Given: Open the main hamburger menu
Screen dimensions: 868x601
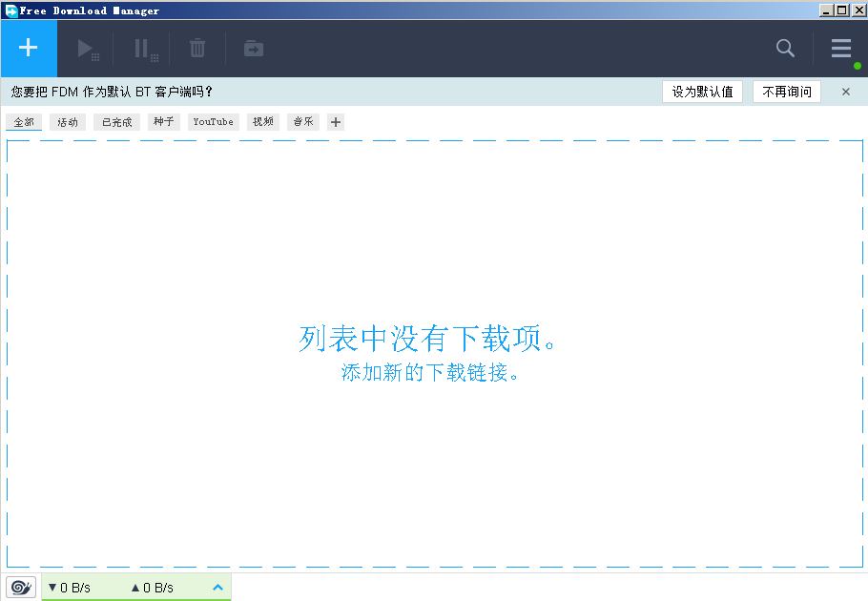Looking at the screenshot, I should pos(840,48).
